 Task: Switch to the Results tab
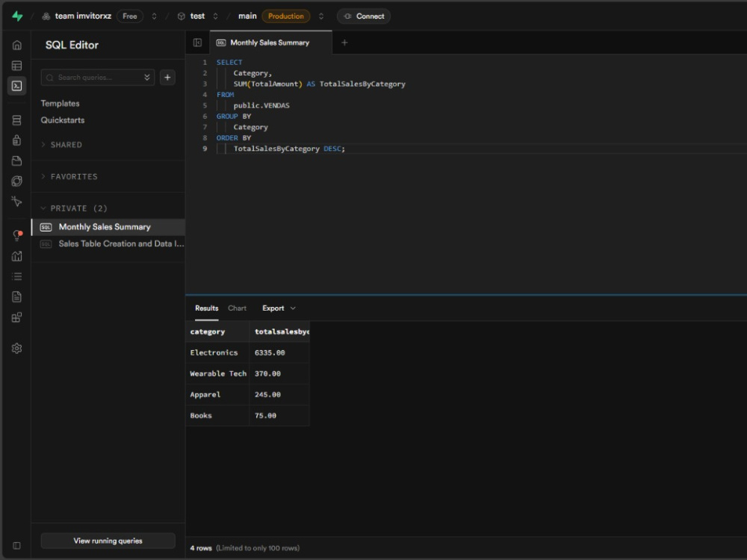tap(207, 308)
